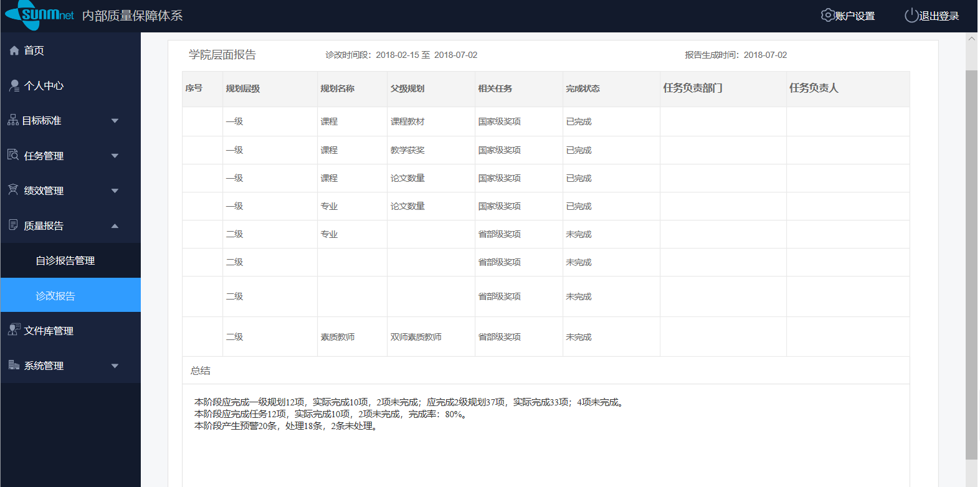Collapse the 质量报告 section arrow
Screen dimensions: 980x487
pyautogui.click(x=115, y=225)
